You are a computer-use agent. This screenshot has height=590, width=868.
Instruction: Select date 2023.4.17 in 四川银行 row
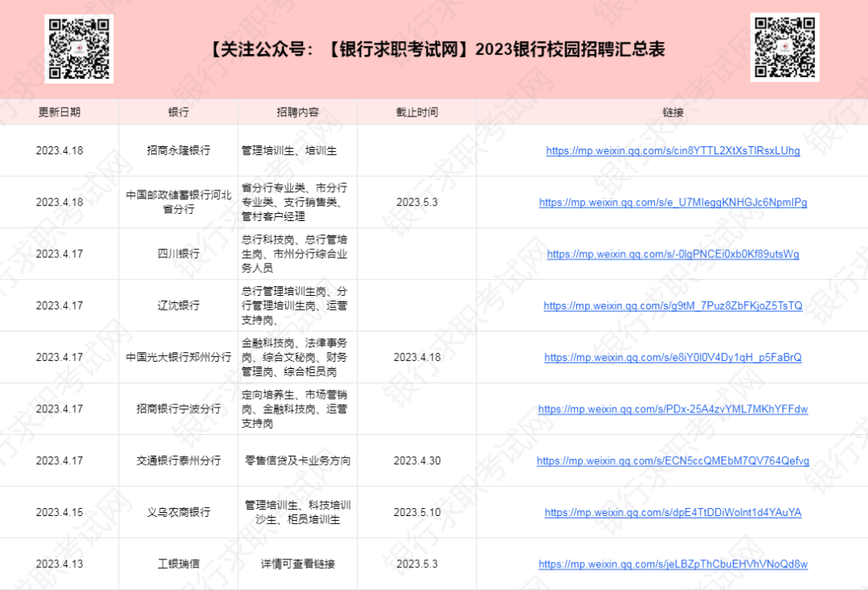[x=59, y=253]
